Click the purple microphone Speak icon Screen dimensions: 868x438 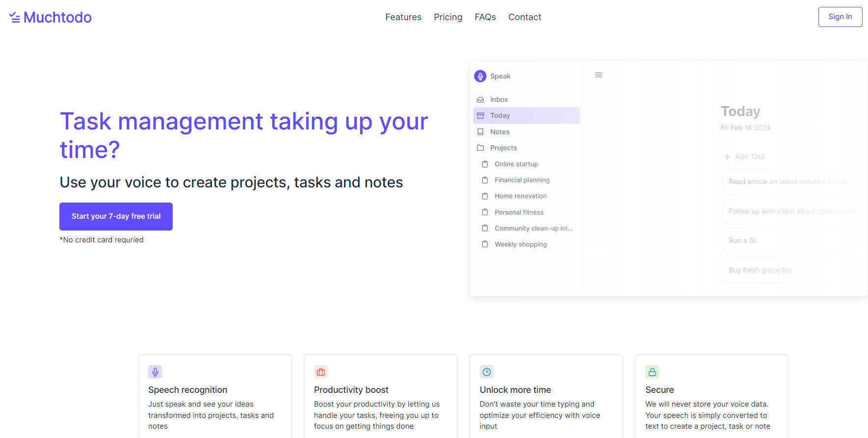click(x=480, y=76)
